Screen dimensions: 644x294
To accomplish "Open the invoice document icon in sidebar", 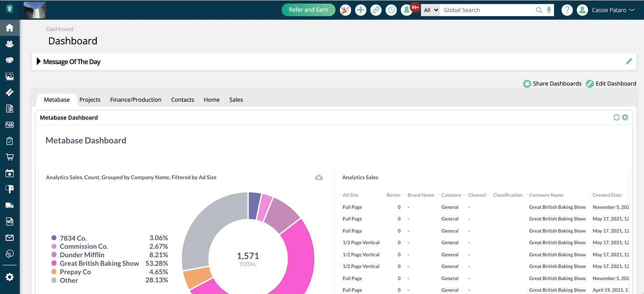I will pyautogui.click(x=9, y=108).
